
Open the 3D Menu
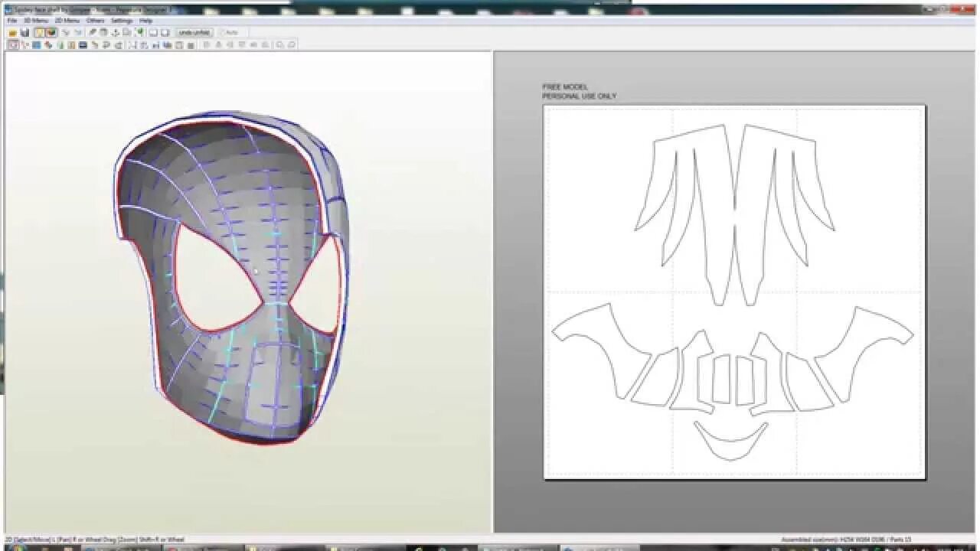36,21
